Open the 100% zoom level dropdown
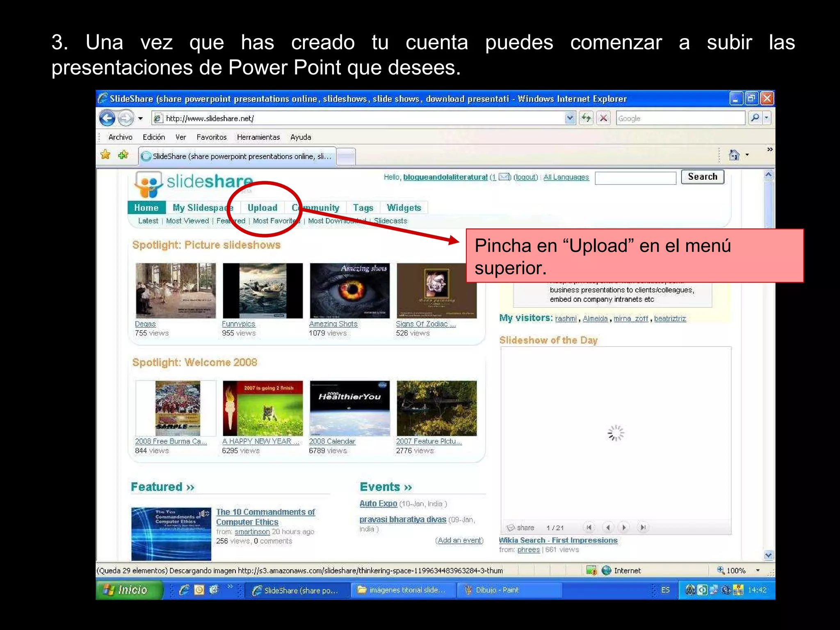This screenshot has height=630, width=840. 758,571
